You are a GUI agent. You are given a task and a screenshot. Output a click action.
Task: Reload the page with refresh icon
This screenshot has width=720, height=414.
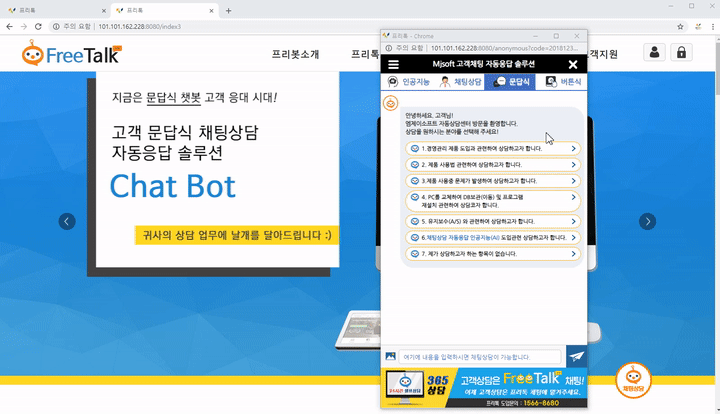point(38,27)
